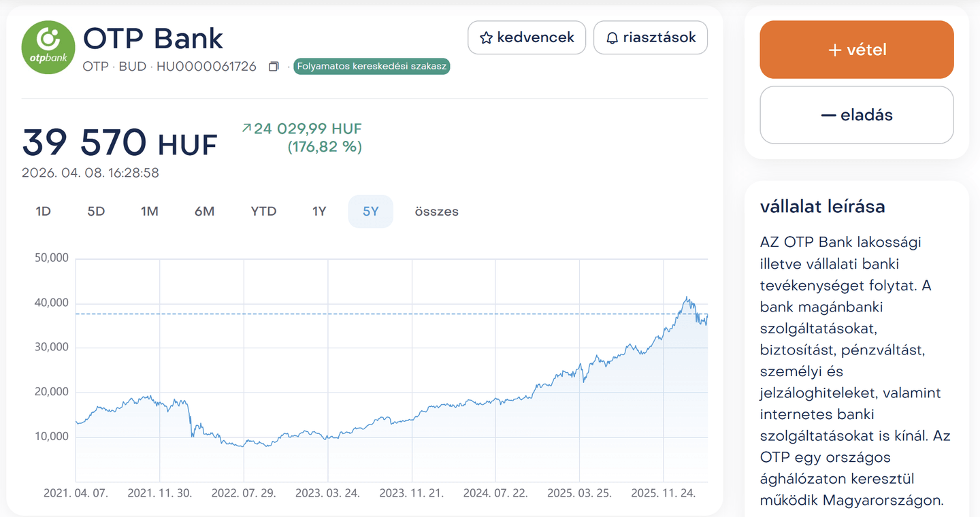Click the timestamp 2026. 04. 08. 16:28:58
This screenshot has width=980, height=517.
(91, 173)
